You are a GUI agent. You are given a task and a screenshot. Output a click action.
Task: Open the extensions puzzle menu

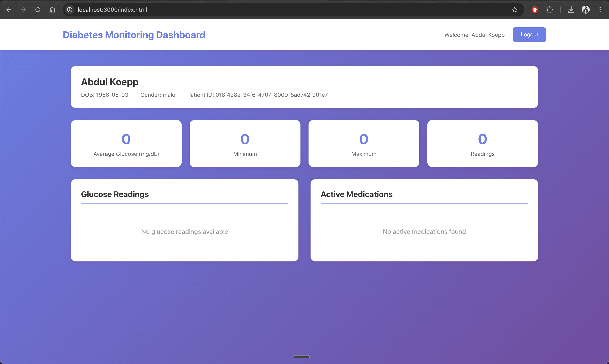click(550, 10)
